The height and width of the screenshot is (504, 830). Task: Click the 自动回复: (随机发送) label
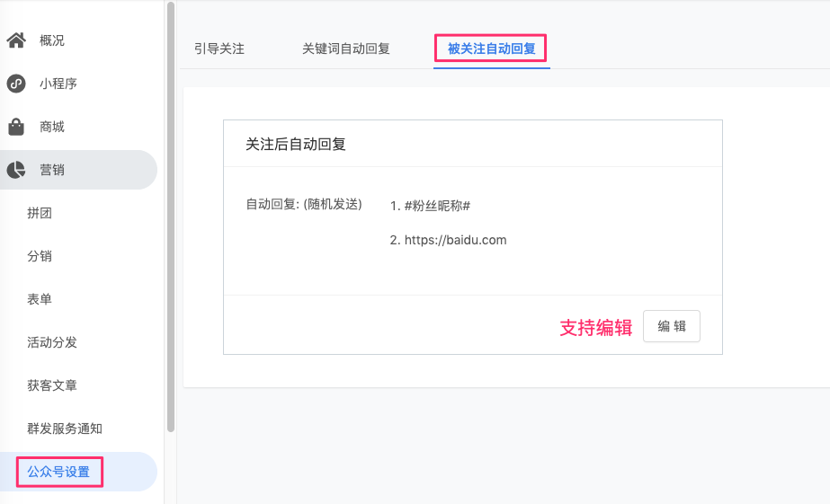coord(304,204)
